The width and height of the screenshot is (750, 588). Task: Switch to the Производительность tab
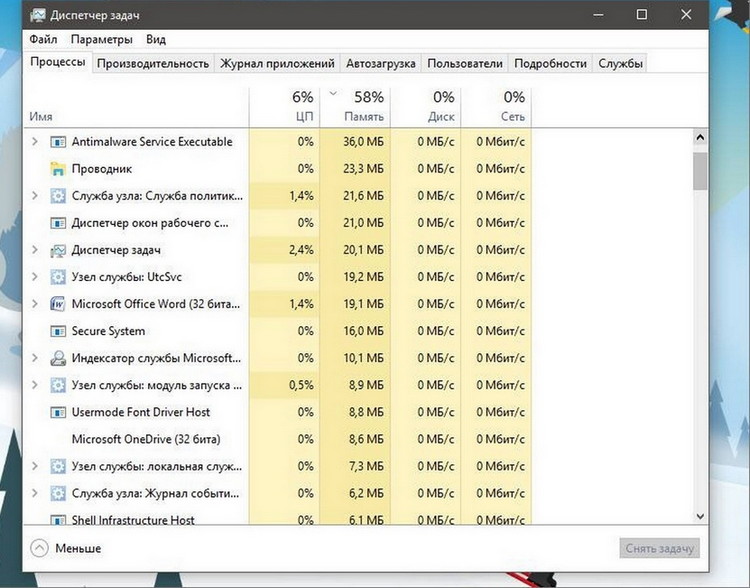pos(153,64)
